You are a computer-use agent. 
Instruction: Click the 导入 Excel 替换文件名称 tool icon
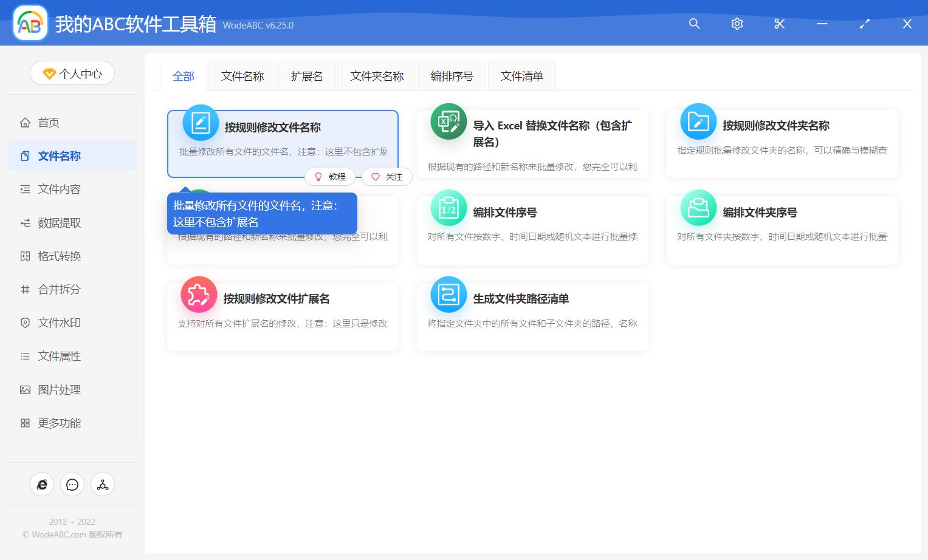tap(448, 121)
